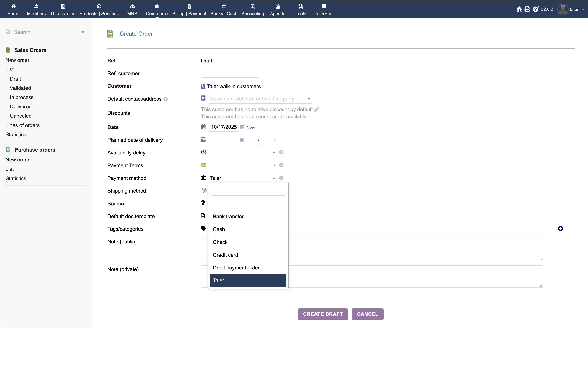Expand the Availability delay dropdown
Image resolution: width=588 pixels, height=367 pixels.
[x=243, y=153]
